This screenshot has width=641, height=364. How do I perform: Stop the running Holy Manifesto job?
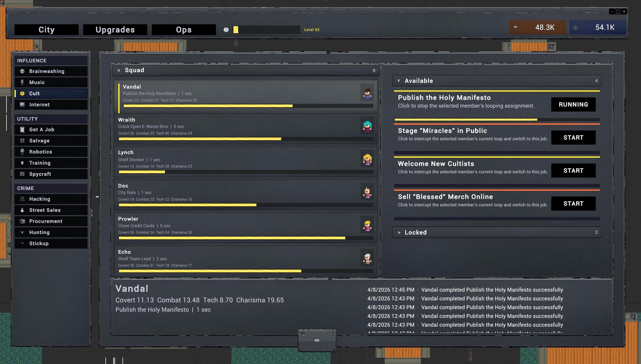pyautogui.click(x=573, y=104)
